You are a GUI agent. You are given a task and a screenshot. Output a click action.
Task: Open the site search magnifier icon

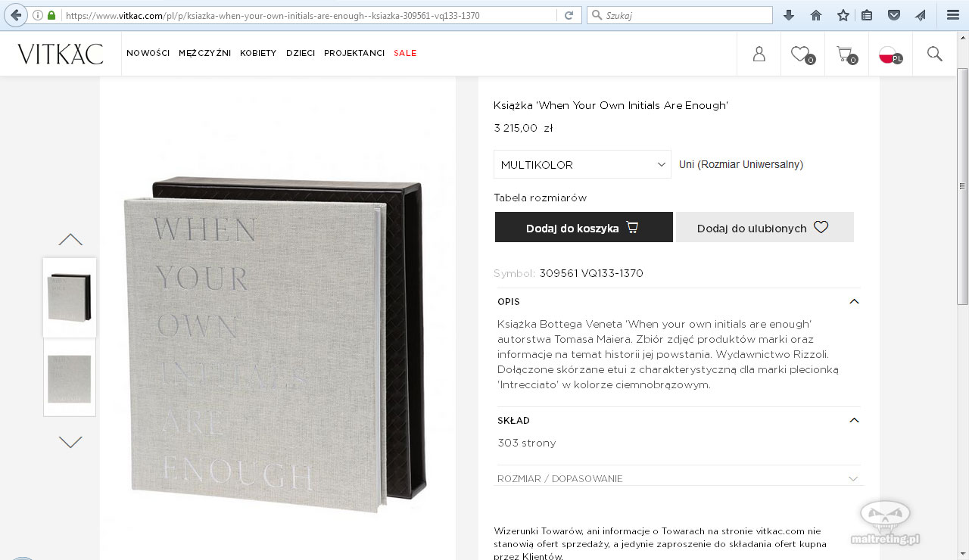(x=934, y=54)
